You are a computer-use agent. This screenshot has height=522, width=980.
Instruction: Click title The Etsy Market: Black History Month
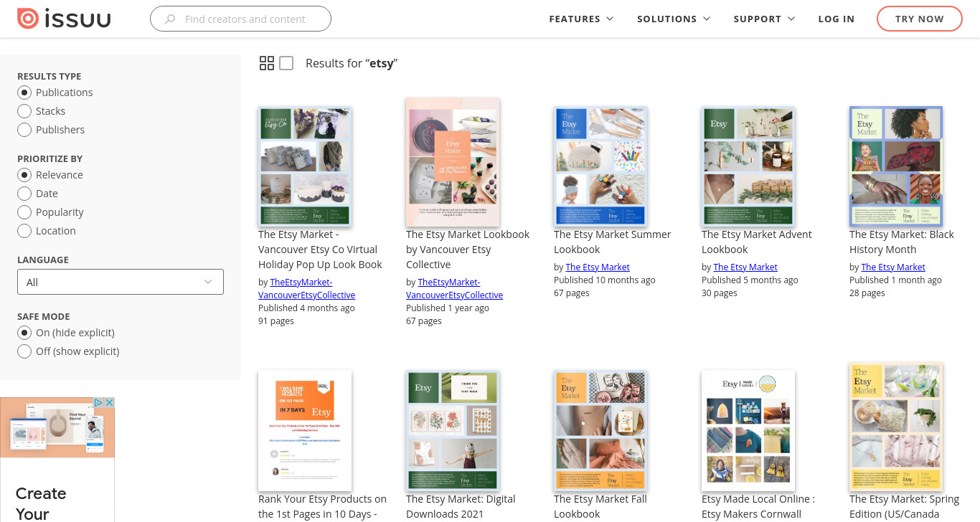click(x=902, y=242)
